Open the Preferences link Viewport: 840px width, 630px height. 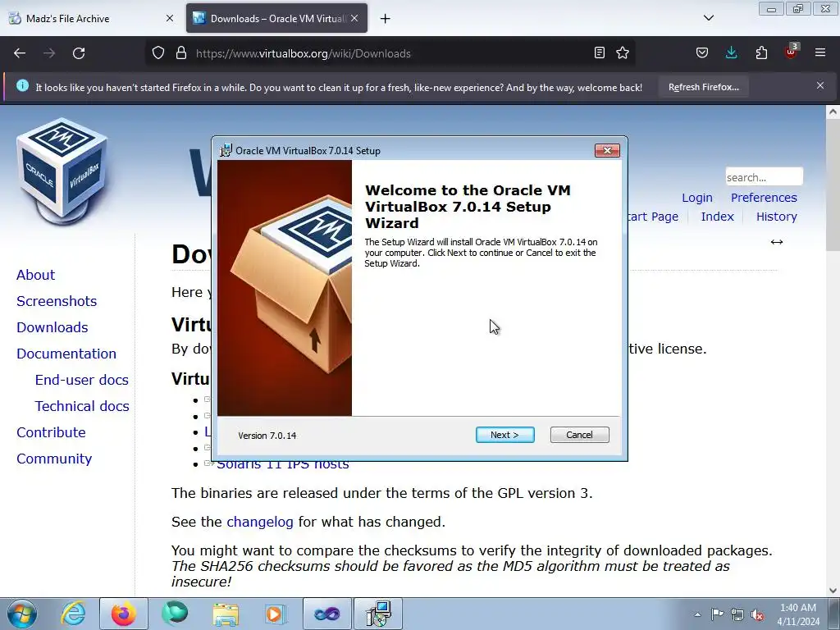pyautogui.click(x=764, y=198)
